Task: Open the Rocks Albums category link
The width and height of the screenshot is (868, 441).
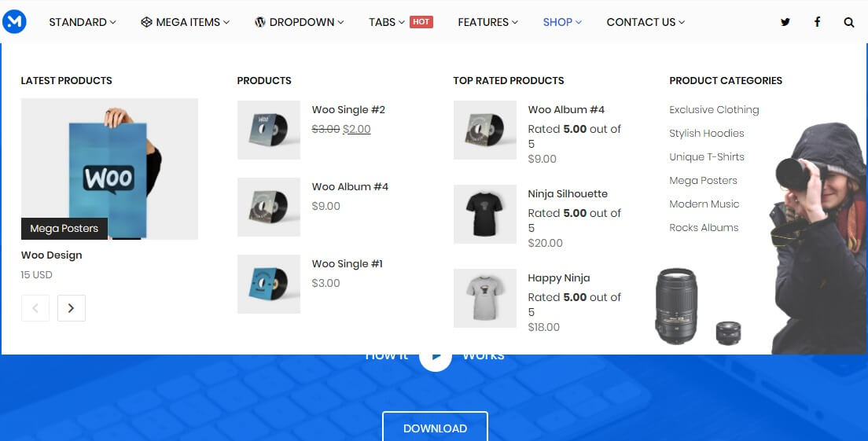Action: point(704,227)
